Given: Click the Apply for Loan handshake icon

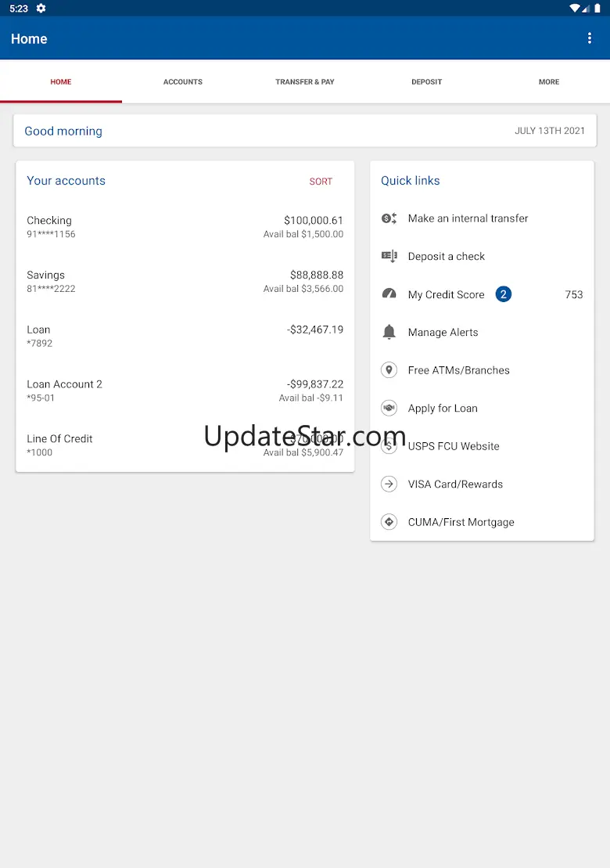Looking at the screenshot, I should coord(389,408).
